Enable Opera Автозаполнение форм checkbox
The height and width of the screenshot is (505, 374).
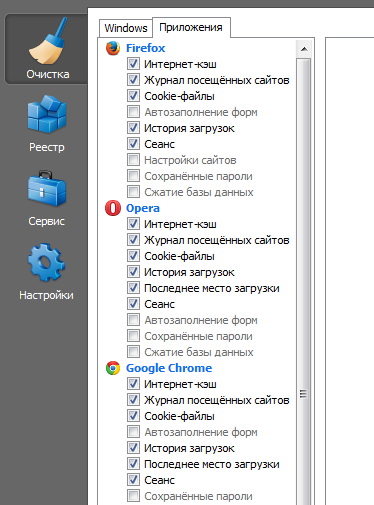133,320
